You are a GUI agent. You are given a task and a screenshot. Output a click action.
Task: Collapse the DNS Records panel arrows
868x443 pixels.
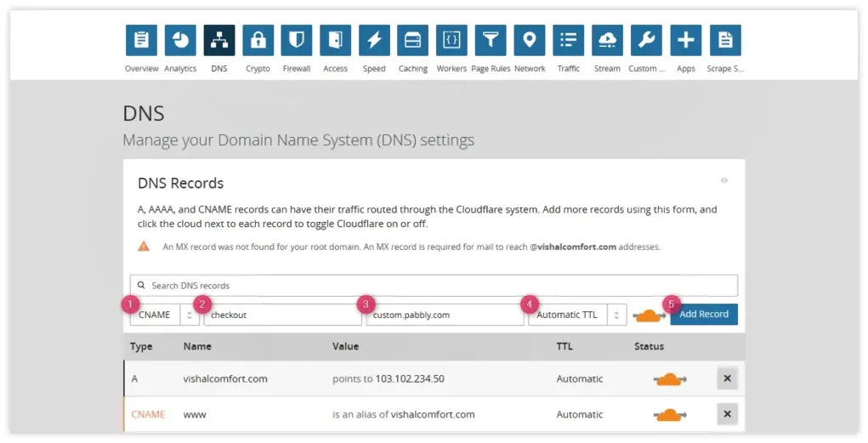[x=724, y=180]
